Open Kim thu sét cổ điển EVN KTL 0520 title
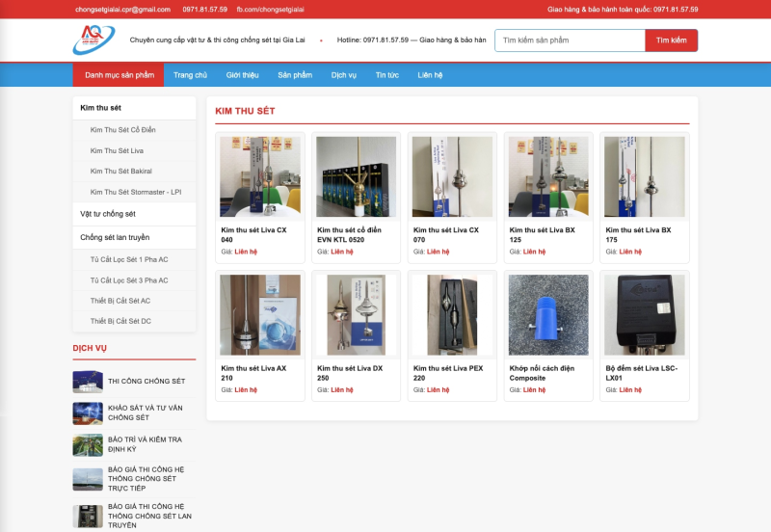This screenshot has height=532, width=771. (349, 235)
